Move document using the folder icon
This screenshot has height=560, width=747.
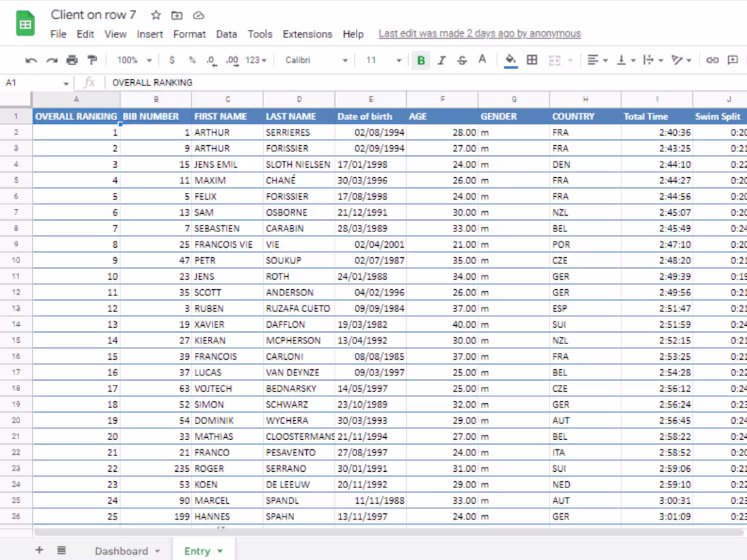[177, 15]
